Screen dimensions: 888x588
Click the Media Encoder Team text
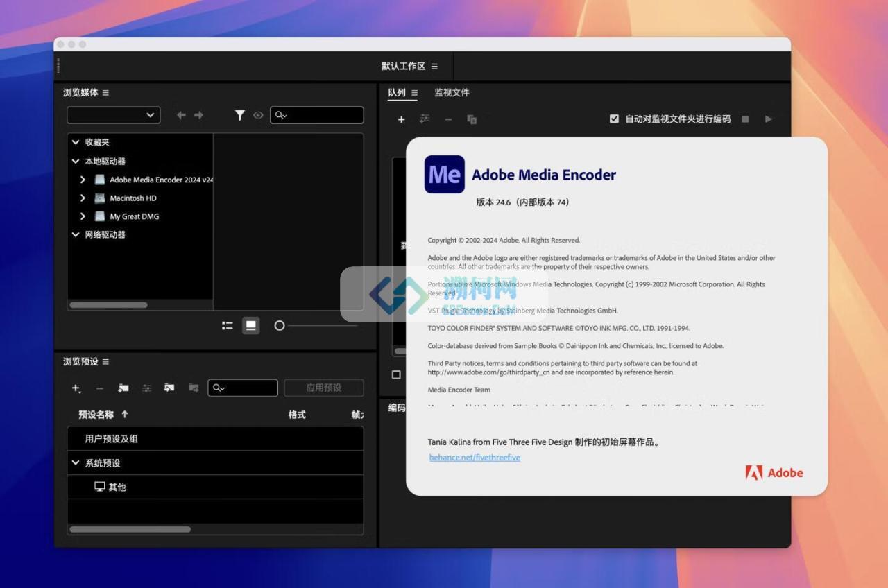(459, 390)
